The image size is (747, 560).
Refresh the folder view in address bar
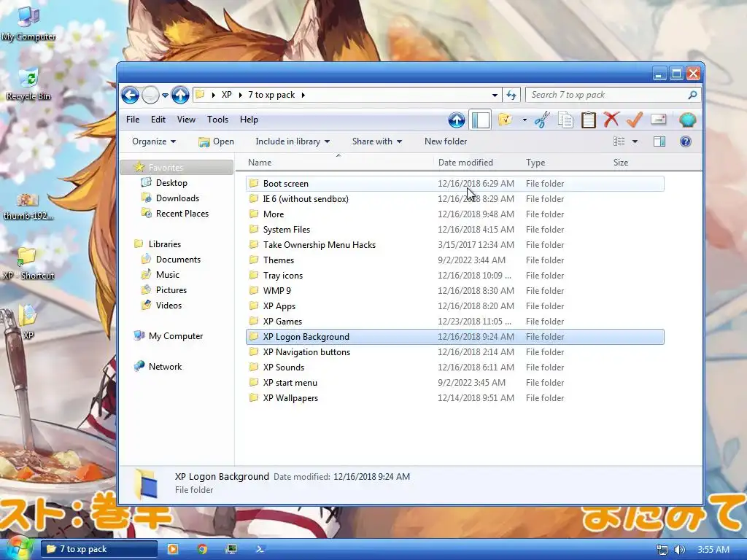(x=511, y=96)
